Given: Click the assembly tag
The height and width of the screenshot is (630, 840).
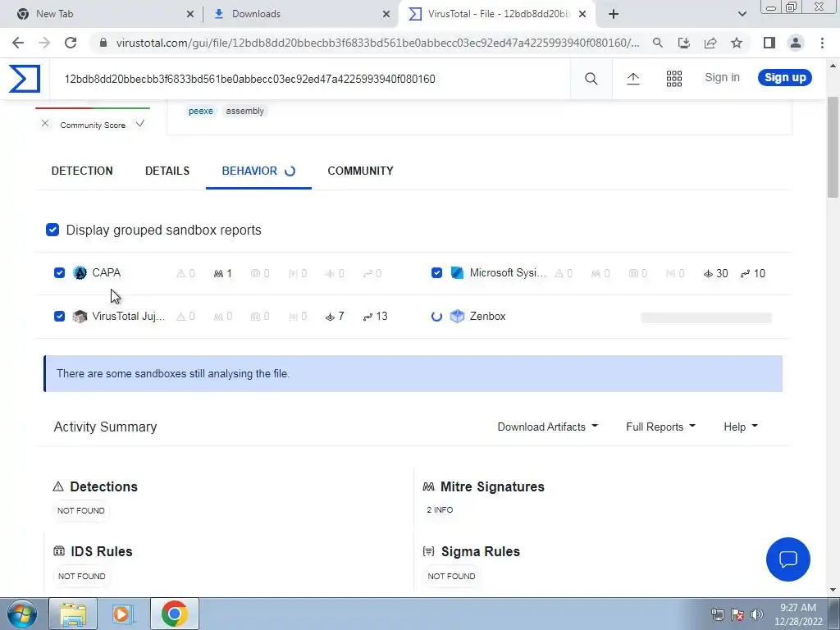Looking at the screenshot, I should pos(244,111).
